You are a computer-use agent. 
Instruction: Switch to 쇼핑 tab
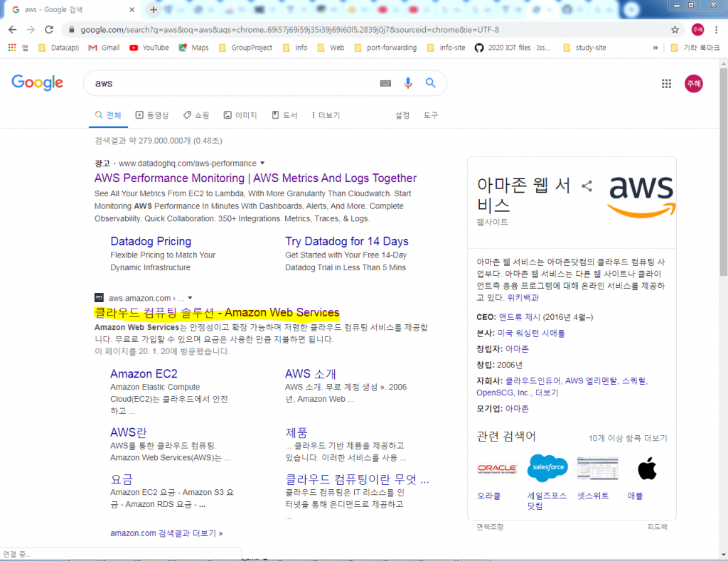click(196, 115)
